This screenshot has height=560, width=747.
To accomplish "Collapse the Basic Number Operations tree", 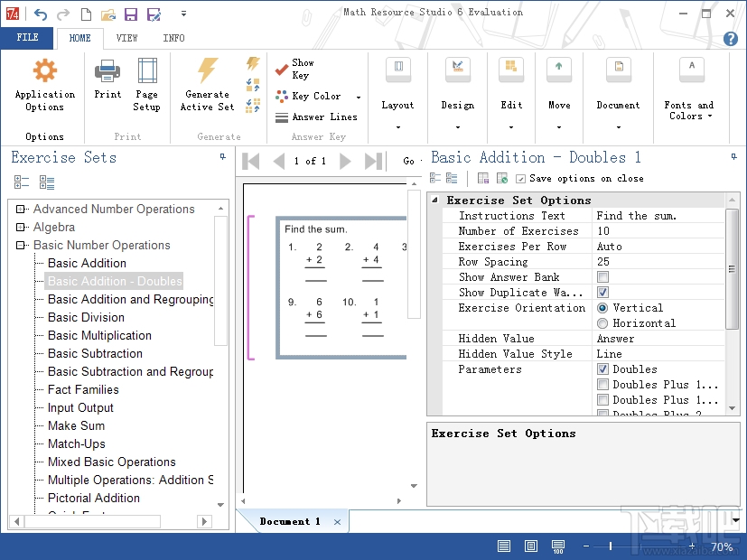I will click(x=20, y=245).
